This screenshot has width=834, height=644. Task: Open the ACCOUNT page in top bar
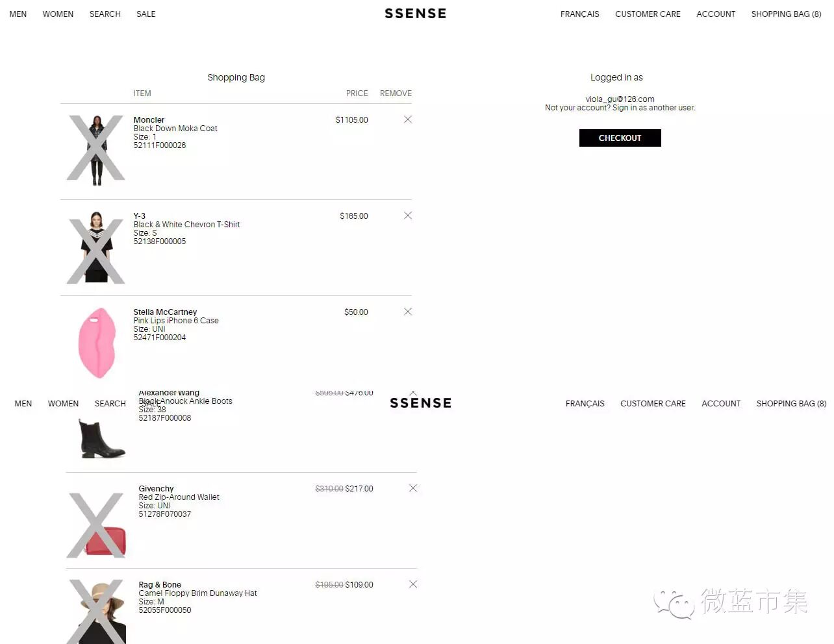coord(716,14)
